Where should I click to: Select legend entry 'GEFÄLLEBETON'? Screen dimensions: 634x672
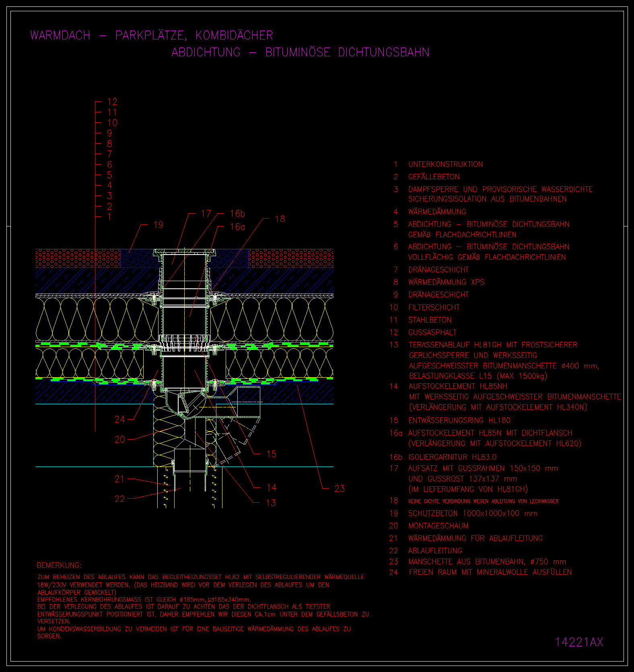(x=434, y=177)
